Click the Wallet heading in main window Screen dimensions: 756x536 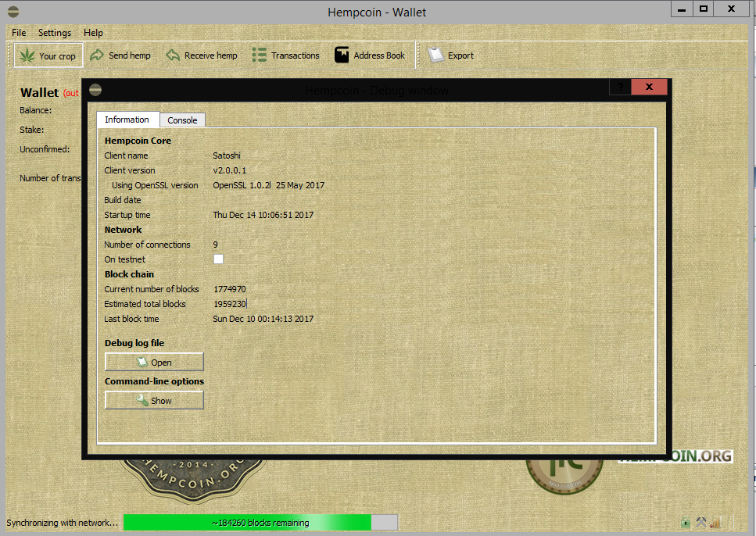[40, 92]
